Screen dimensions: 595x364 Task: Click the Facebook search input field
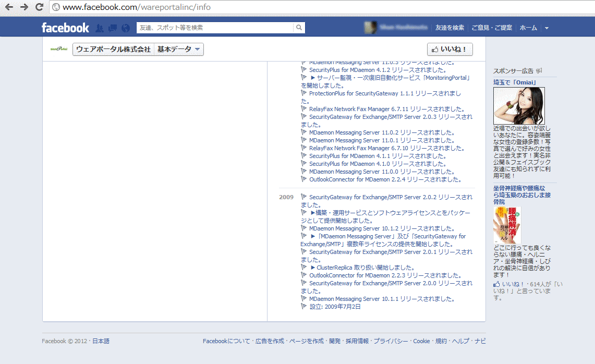point(215,27)
